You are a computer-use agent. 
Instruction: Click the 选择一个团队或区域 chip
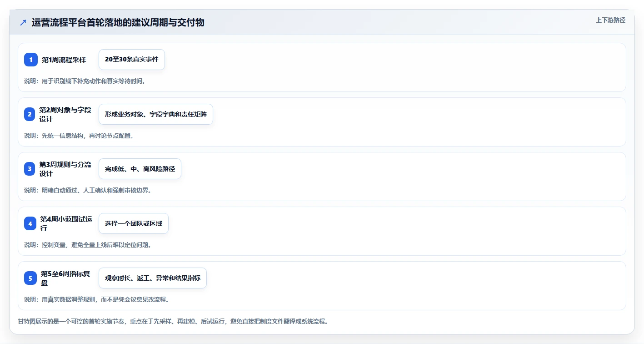134,223
